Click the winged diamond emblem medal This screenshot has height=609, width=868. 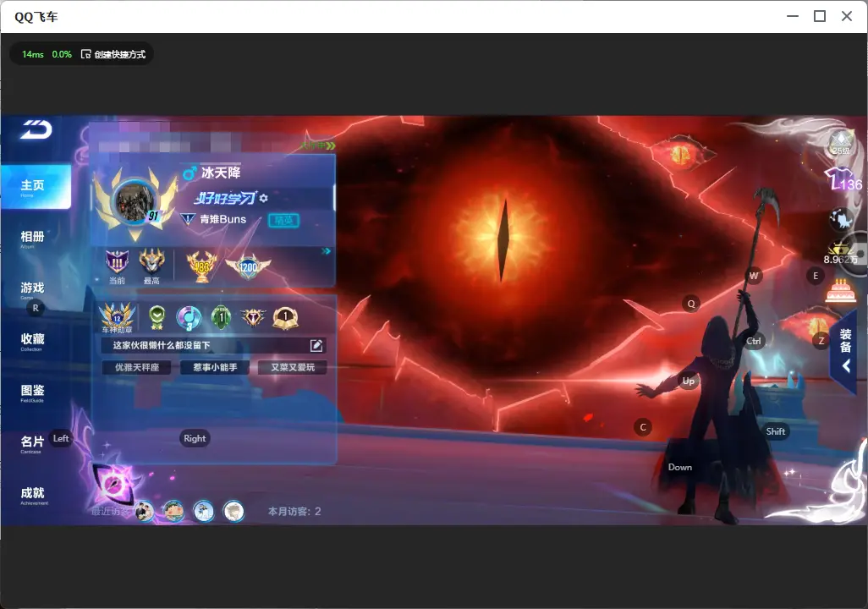[x=253, y=317]
